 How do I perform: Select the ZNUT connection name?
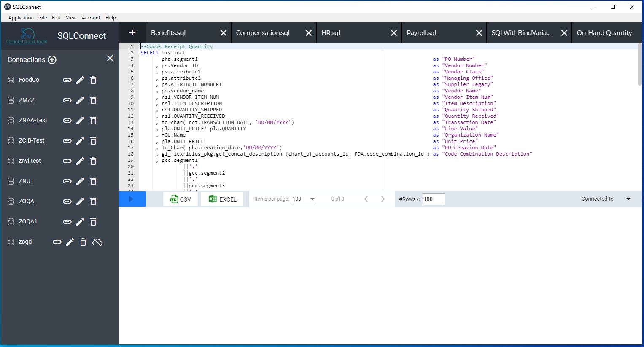pos(26,181)
